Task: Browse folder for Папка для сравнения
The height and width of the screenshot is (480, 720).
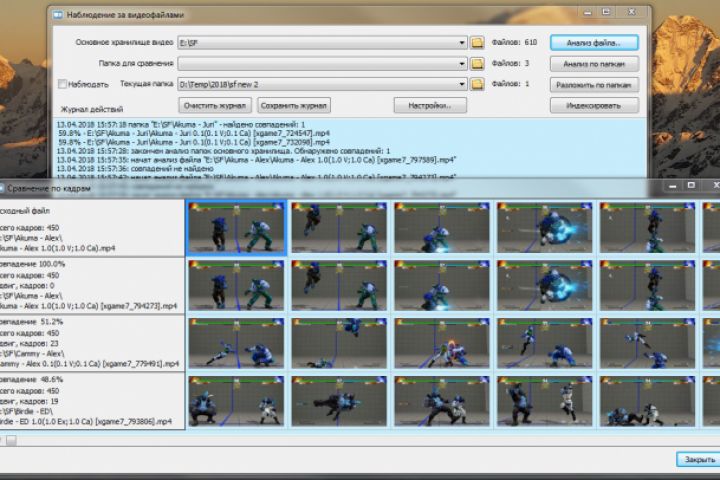Action: (x=477, y=63)
